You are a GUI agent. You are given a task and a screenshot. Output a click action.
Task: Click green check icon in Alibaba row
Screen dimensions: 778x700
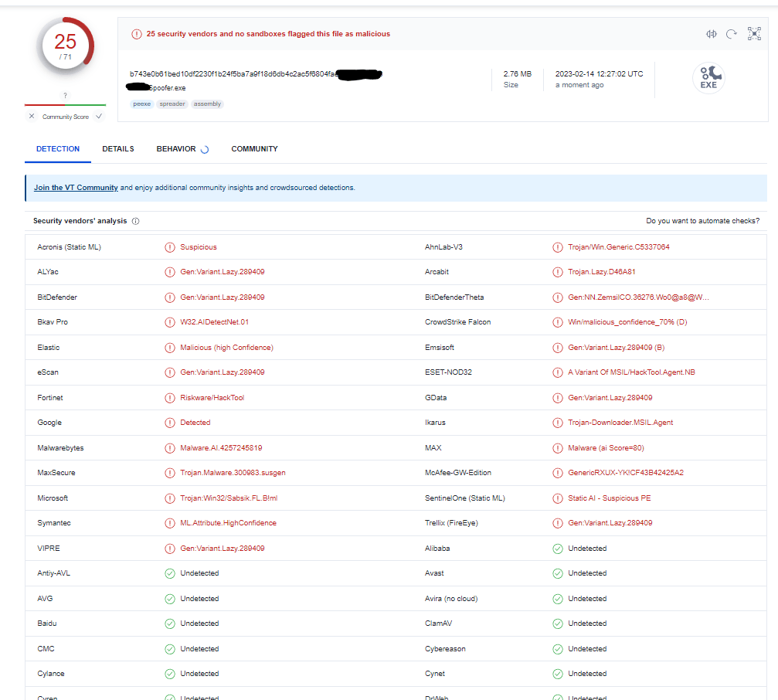tap(558, 549)
